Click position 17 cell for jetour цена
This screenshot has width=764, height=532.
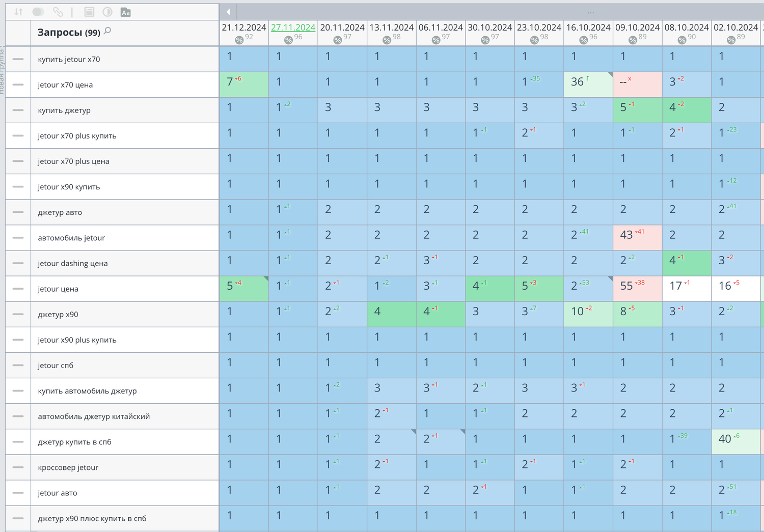click(x=687, y=289)
